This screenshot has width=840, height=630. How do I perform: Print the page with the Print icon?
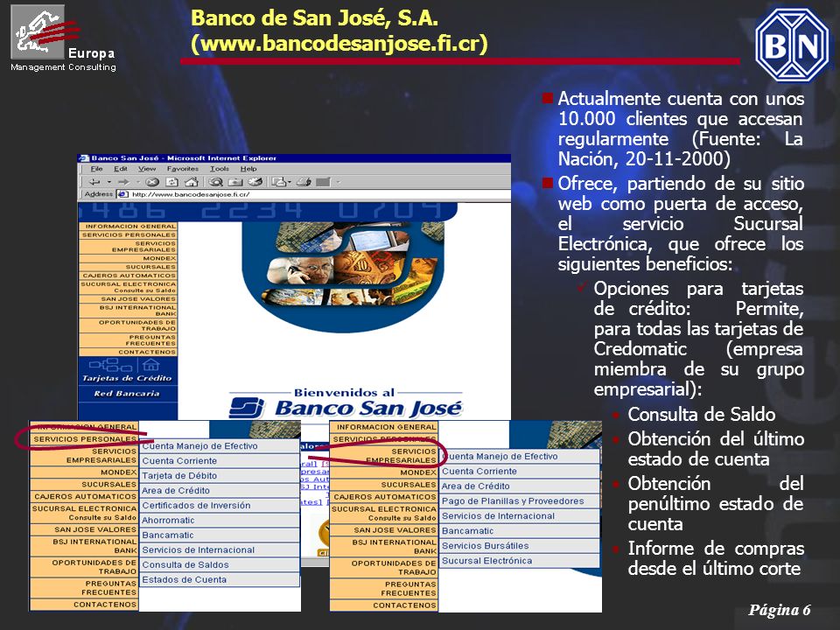(304, 182)
